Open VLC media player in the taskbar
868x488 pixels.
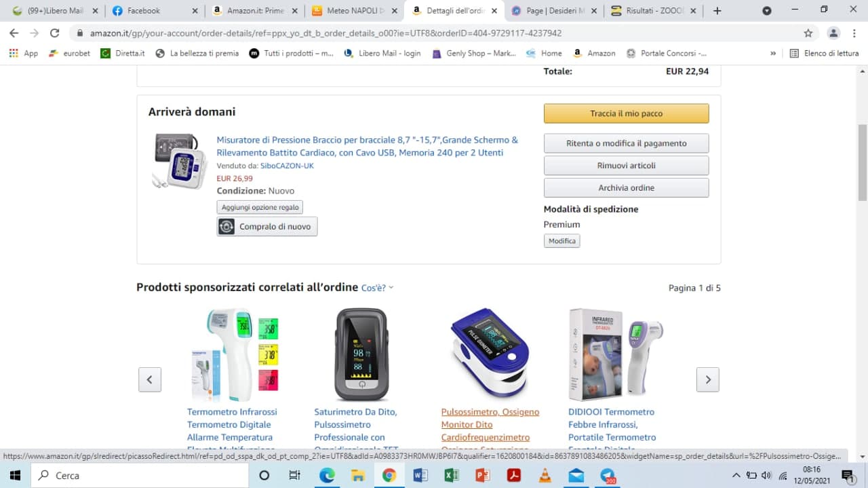tap(545, 475)
